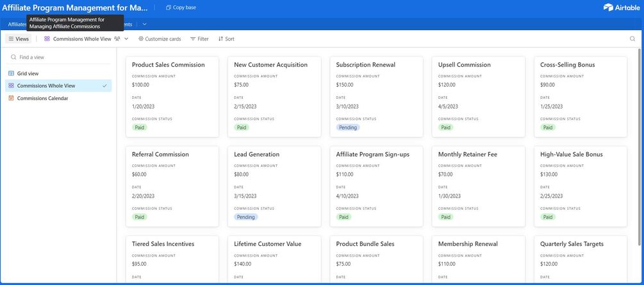The width and height of the screenshot is (644, 285).
Task: Click the Commissions Calendar icon in sidebar
Action: [x=11, y=98]
